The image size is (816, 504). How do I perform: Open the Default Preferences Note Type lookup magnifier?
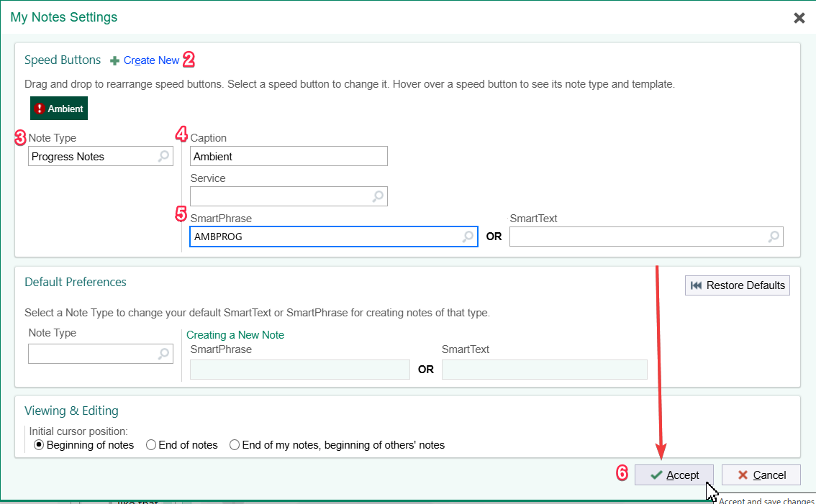pos(163,354)
